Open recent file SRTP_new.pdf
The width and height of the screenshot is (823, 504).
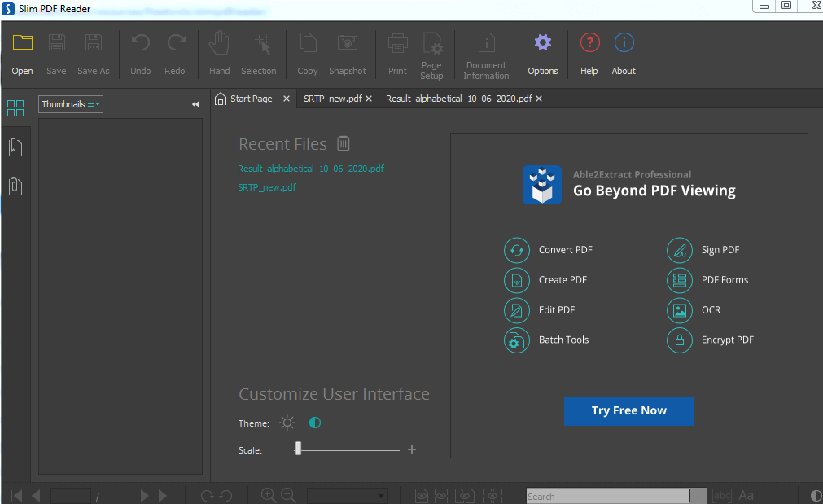point(267,187)
